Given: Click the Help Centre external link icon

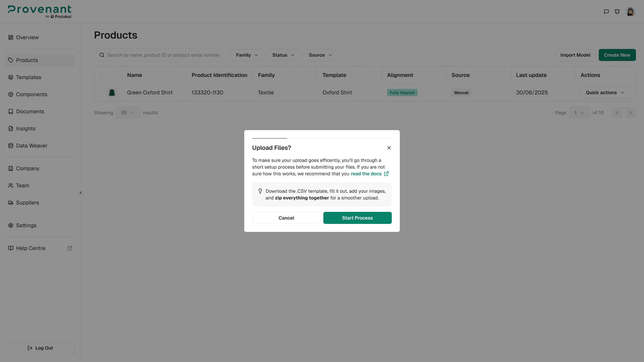Looking at the screenshot, I should pos(70,248).
